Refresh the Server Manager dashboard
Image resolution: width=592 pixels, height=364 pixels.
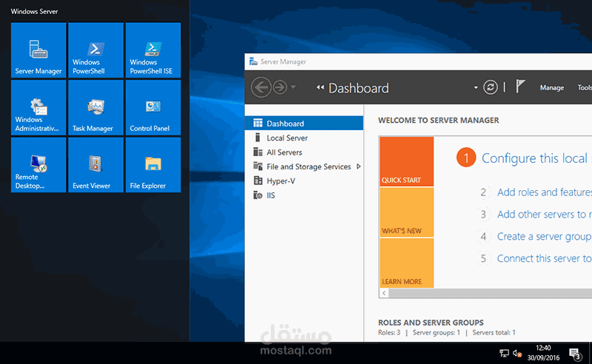491,87
